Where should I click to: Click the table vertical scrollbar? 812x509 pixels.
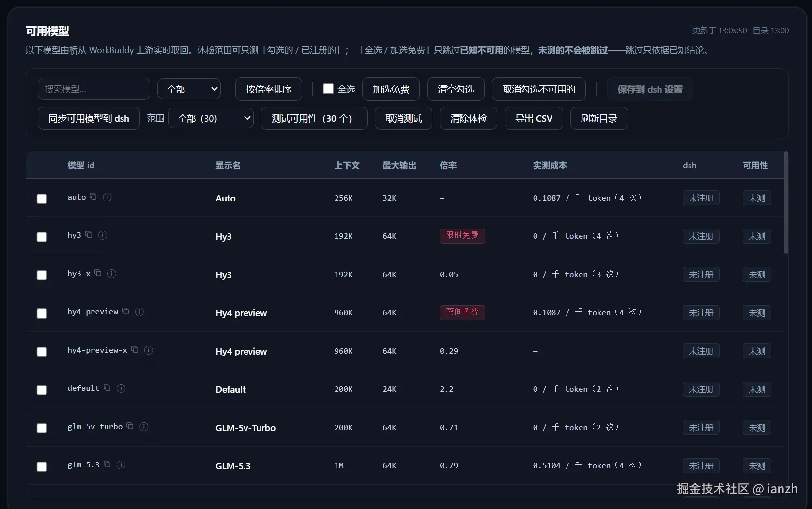786,202
